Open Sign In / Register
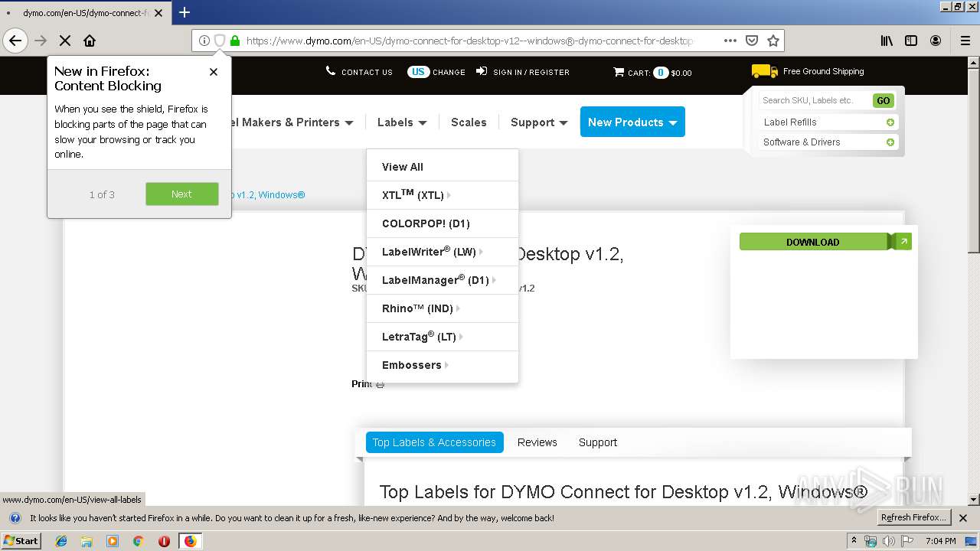Image resolution: width=980 pixels, height=551 pixels. [x=523, y=72]
